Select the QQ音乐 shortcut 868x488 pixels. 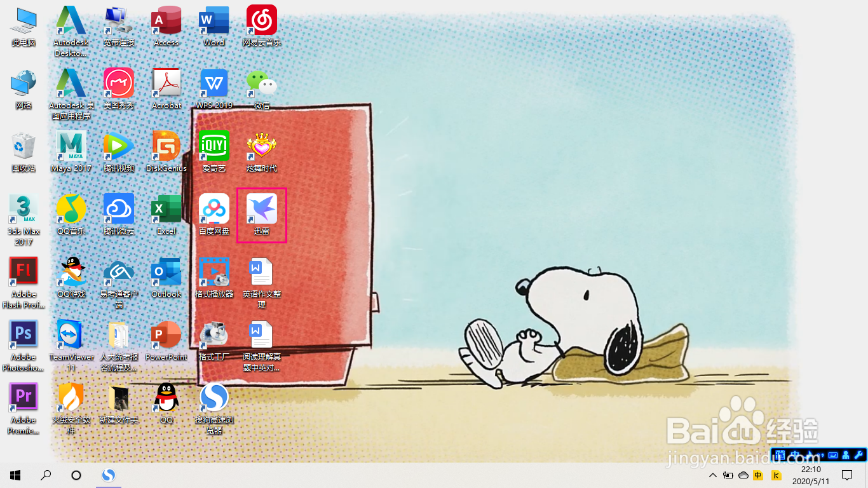coord(71,215)
